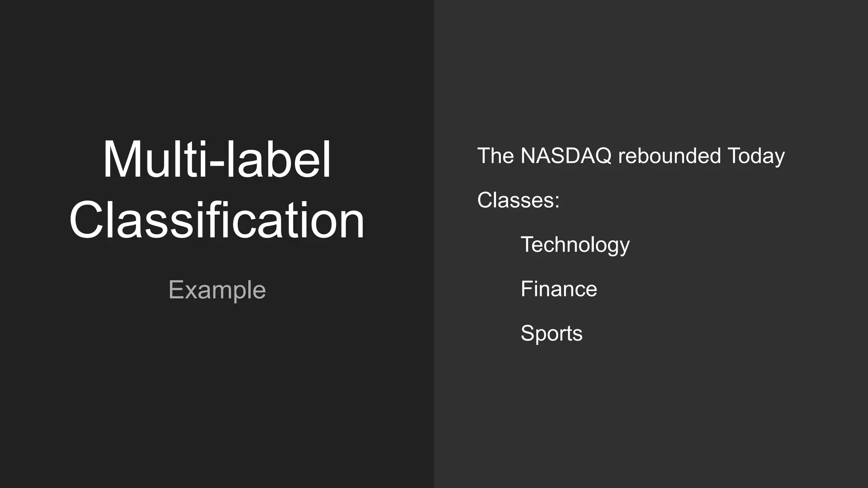Viewport: 868px width, 488px height.
Task: Click the capital "F" of Finance
Action: [527, 289]
